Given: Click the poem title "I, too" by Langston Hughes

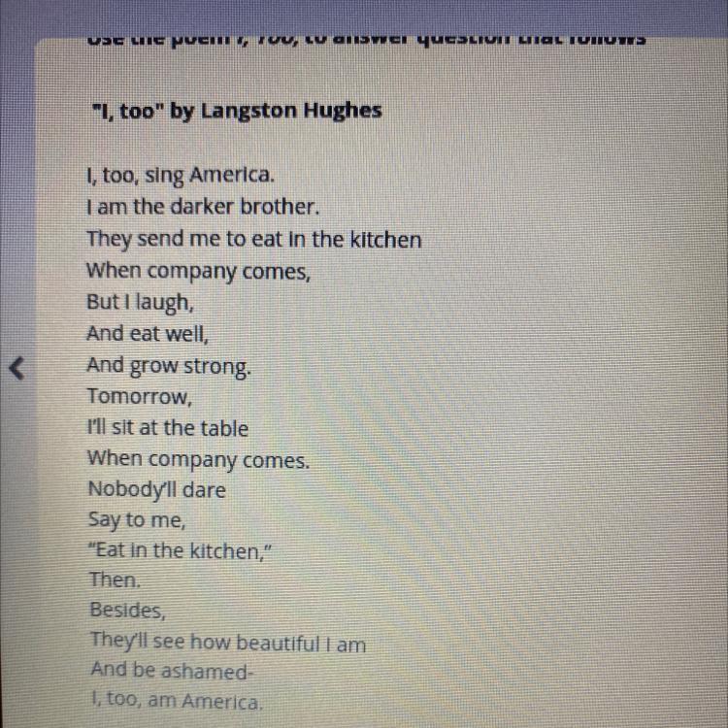Looking at the screenshot, I should click(x=237, y=111).
